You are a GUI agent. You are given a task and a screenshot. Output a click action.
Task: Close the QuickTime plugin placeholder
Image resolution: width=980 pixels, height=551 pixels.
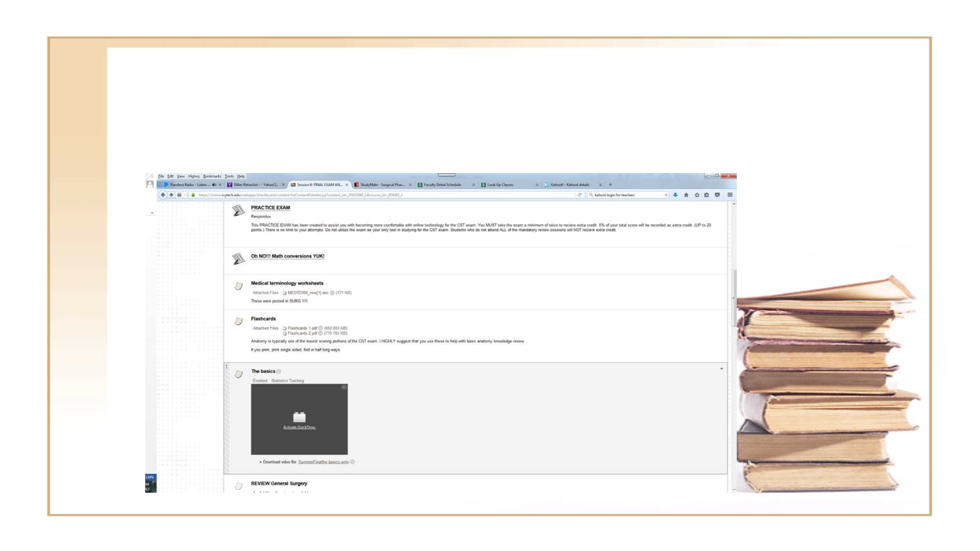pos(344,387)
